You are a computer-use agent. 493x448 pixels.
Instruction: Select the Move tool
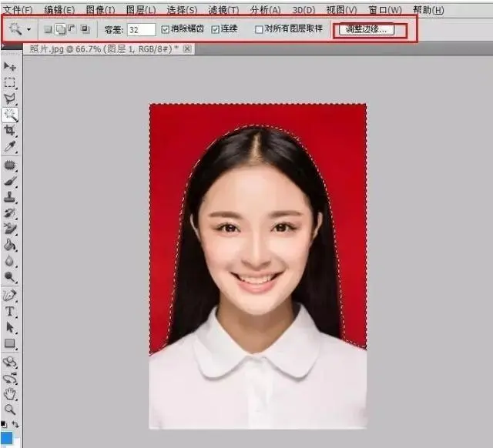click(x=11, y=67)
